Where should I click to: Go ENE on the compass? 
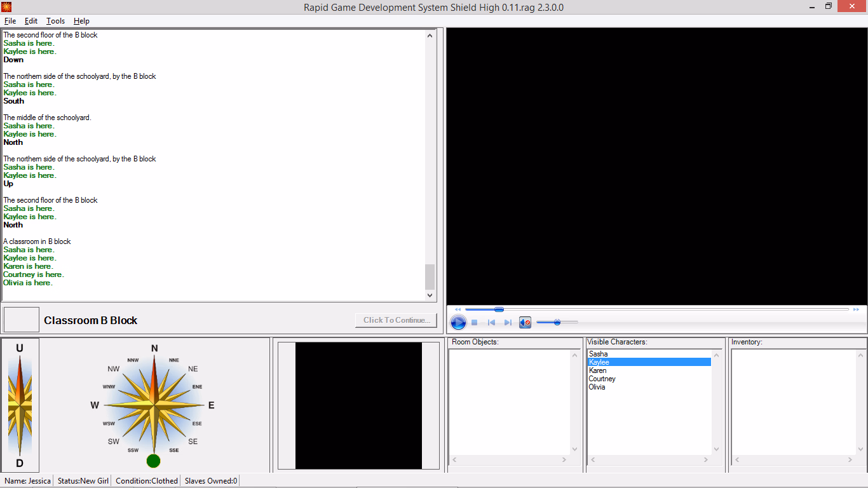[x=197, y=386]
